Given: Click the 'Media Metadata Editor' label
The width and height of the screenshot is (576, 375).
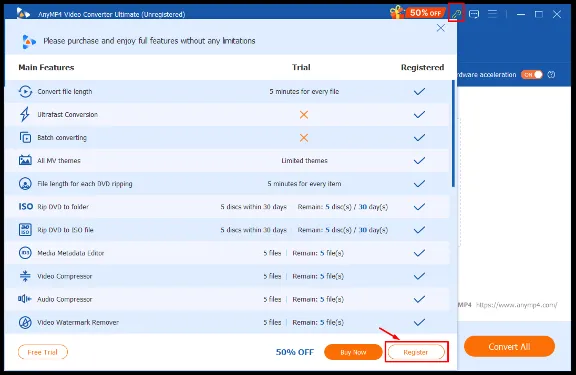Looking at the screenshot, I should pos(71,253).
